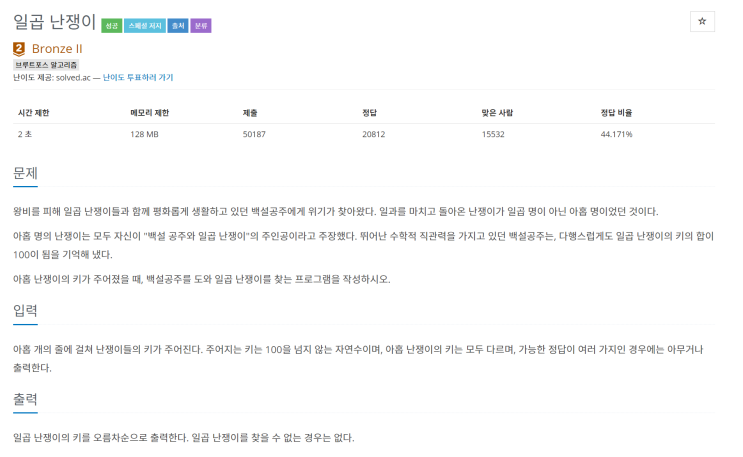Screen dimensions: 743x457
Task: Click the purple 분류 badge
Action: (201, 26)
